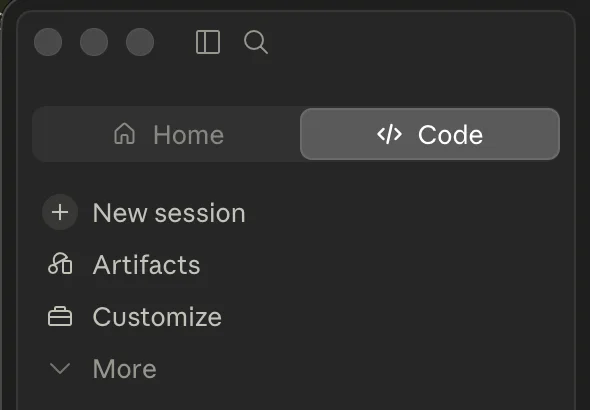Screen dimensions: 590x410
Task: Click the house icon beside Home
Action: [125, 134]
